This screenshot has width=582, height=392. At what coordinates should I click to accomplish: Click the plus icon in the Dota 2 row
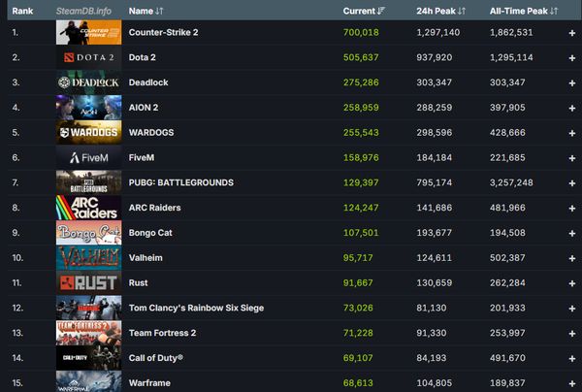(572, 58)
